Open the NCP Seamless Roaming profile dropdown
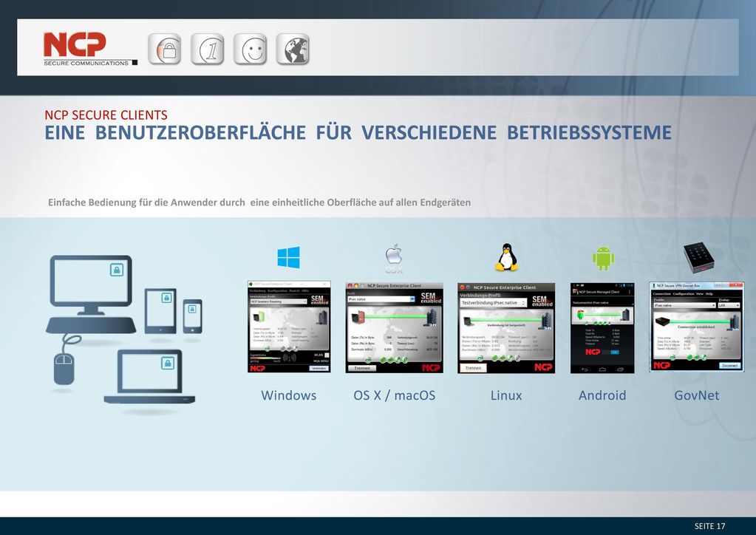Image resolution: width=756 pixels, height=535 pixels. (x=278, y=301)
